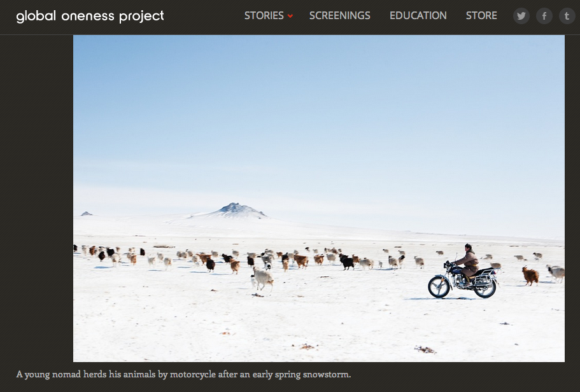Click the white goat running in foreground
Screen dimensions: 580x392
pyautogui.click(x=262, y=278)
